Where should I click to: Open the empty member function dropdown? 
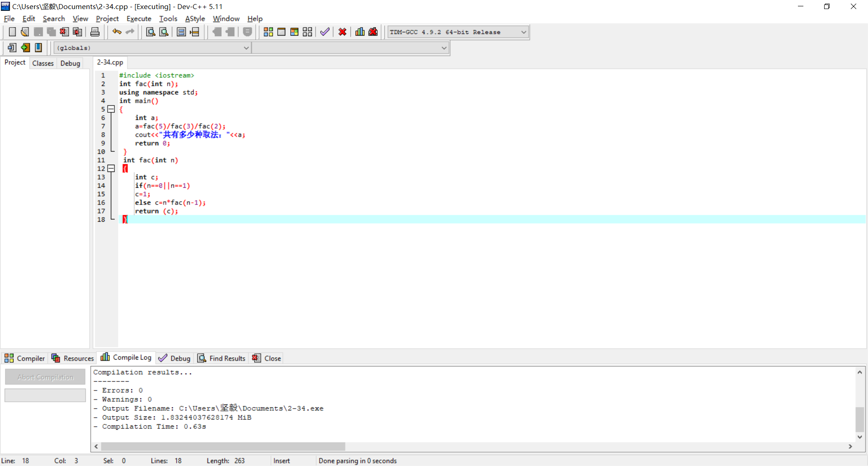point(444,48)
